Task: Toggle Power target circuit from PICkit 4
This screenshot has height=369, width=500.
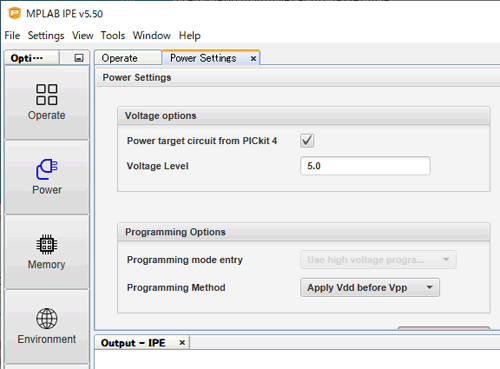Action: [307, 140]
